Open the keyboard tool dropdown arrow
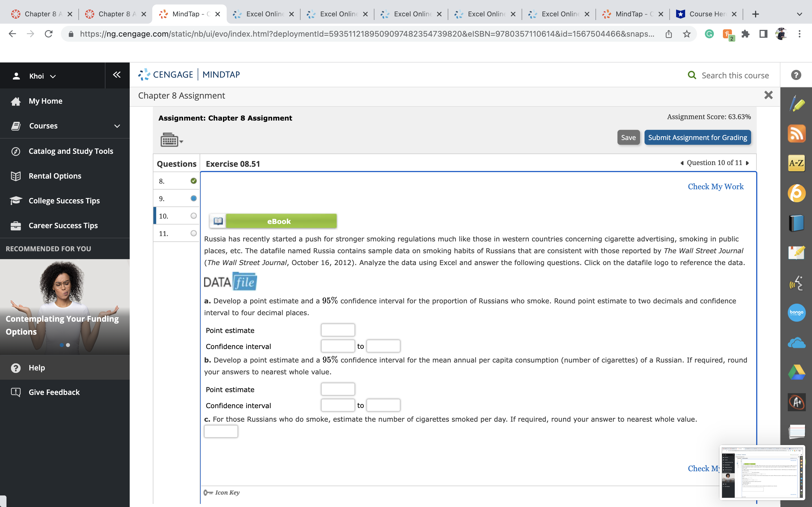The image size is (812, 507). (182, 141)
